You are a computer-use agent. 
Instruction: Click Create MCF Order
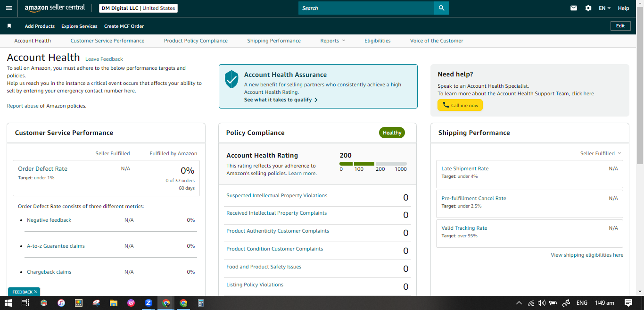point(124,26)
